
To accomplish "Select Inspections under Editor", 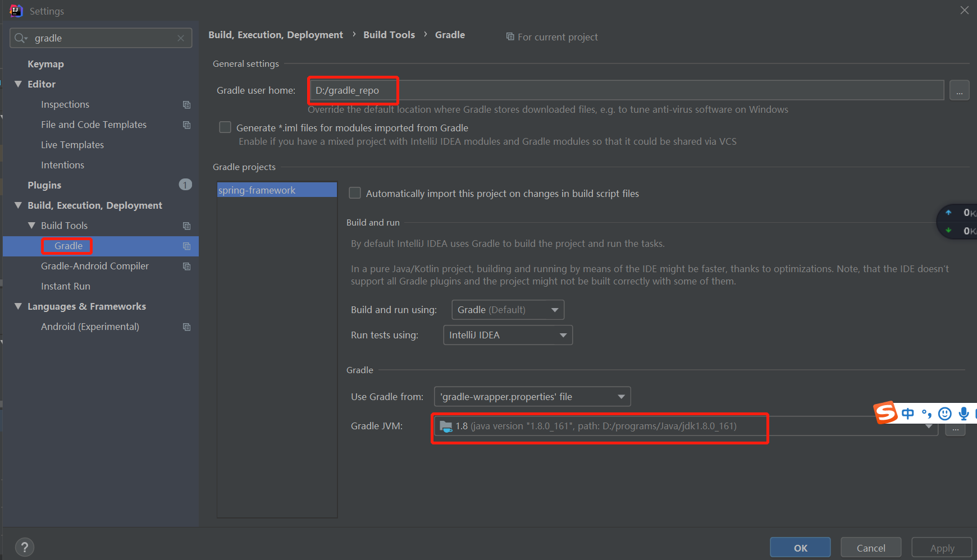I will [x=65, y=104].
